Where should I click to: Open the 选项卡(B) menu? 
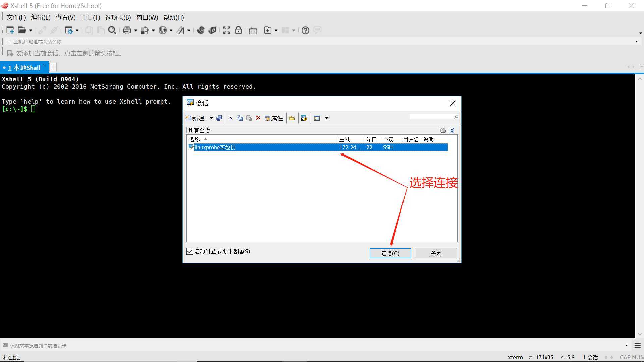point(118,18)
